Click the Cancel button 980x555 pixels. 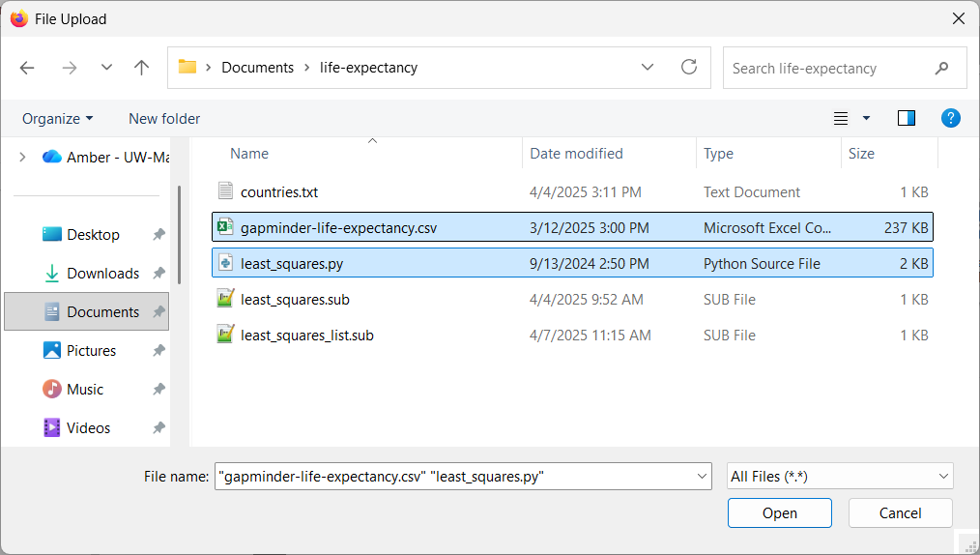[x=900, y=513]
